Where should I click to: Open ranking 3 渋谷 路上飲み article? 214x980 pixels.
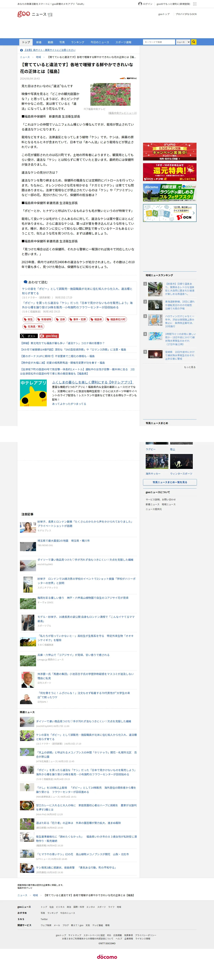pyautogui.click(x=180, y=321)
